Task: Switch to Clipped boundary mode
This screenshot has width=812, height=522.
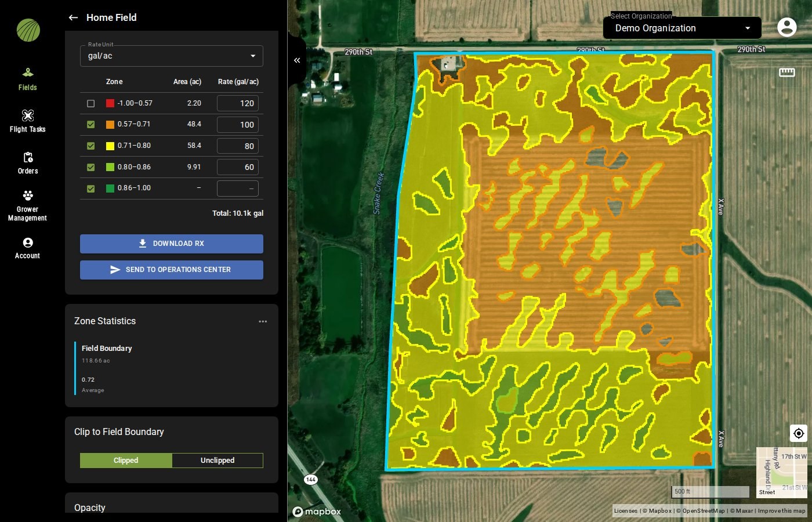Action: (x=126, y=461)
